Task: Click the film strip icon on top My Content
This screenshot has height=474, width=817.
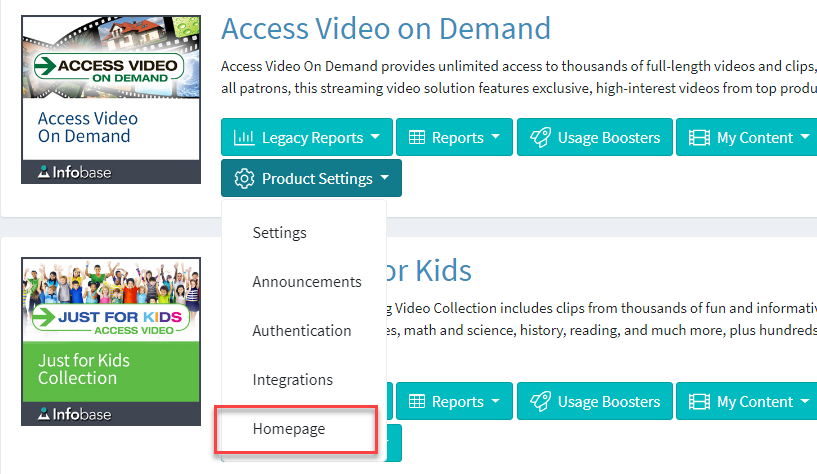Action: [699, 138]
